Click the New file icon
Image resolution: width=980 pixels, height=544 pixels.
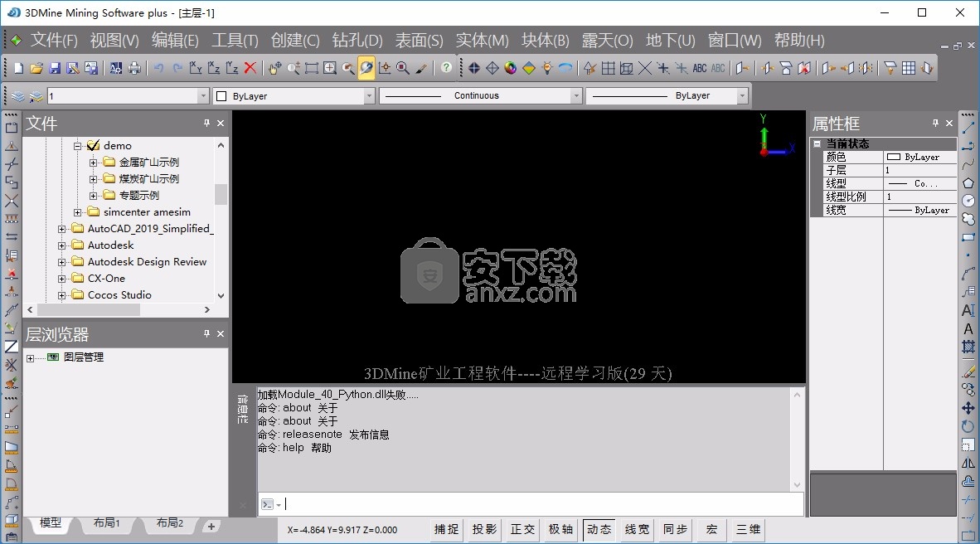19,68
